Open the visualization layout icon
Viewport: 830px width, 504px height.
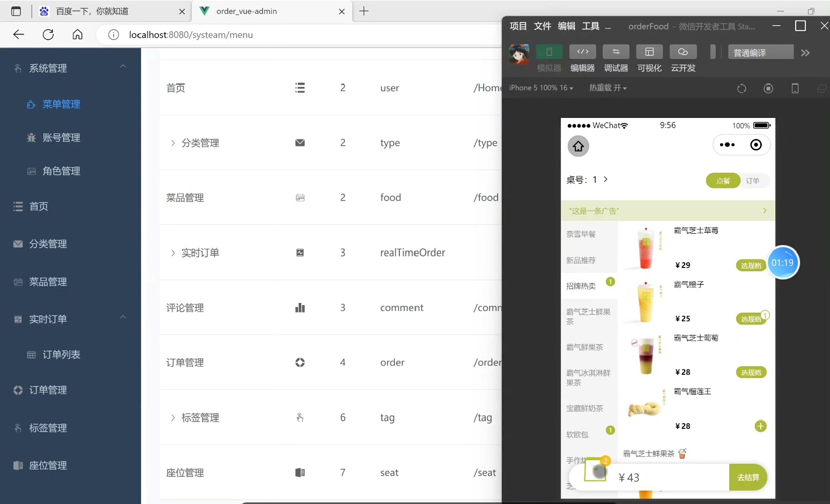(649, 52)
